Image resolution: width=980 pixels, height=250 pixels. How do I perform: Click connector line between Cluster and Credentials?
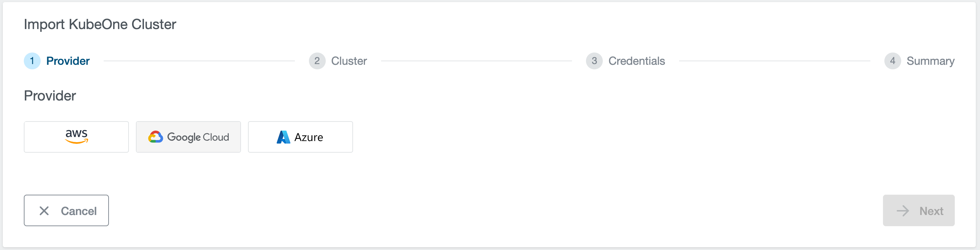[476, 61]
